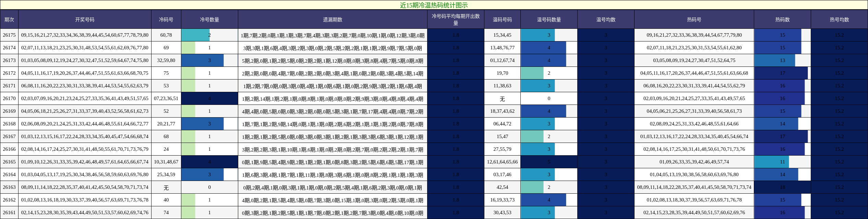Select period cell 26173
This screenshot has height=219, width=868.
click(9, 60)
